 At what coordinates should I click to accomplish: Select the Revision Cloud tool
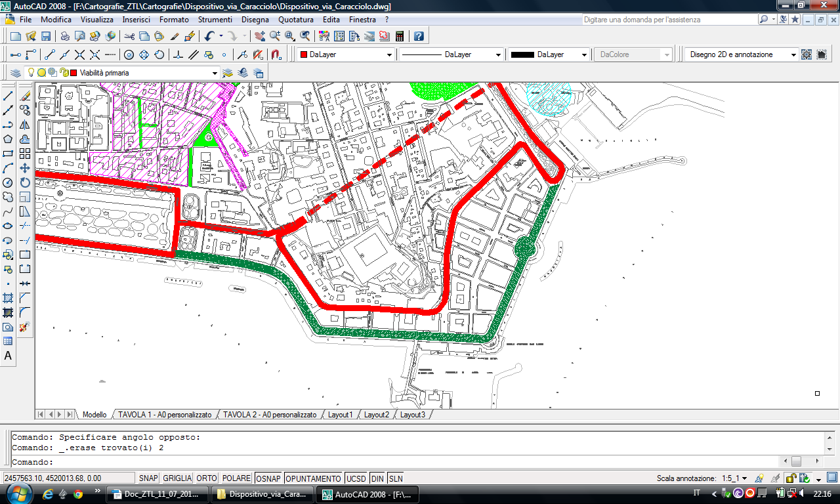coord(8,197)
